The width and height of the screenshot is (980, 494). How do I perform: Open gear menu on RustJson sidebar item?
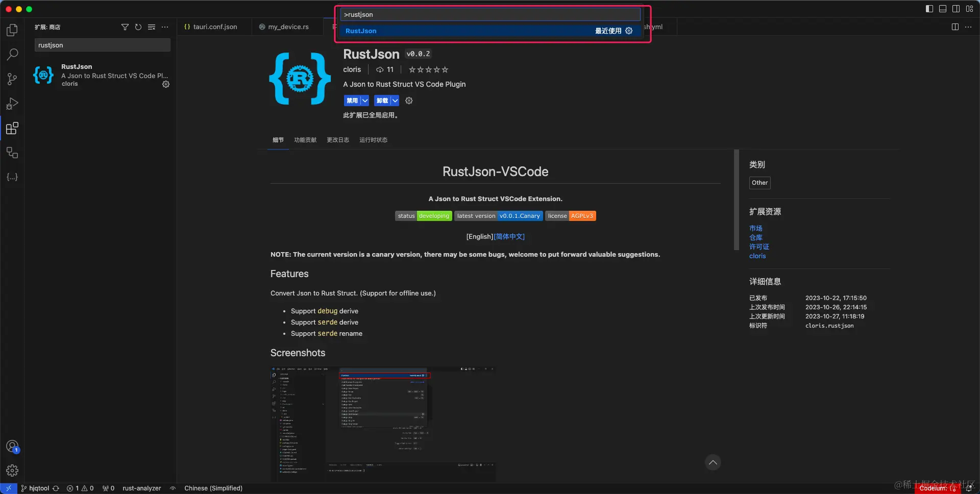click(x=166, y=84)
